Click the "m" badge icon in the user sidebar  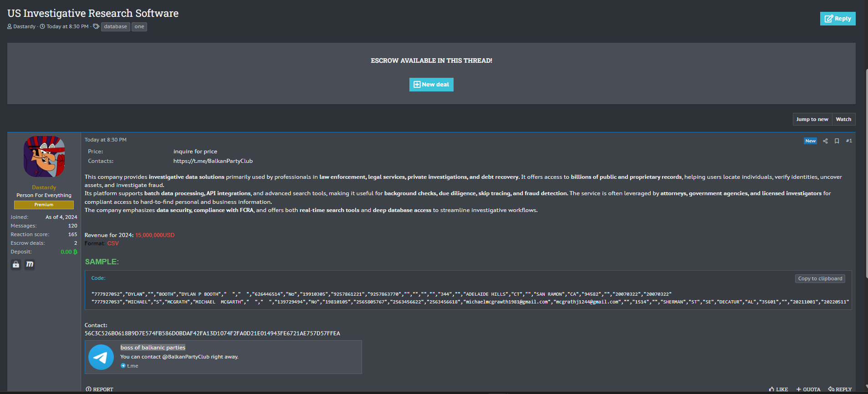tap(30, 264)
